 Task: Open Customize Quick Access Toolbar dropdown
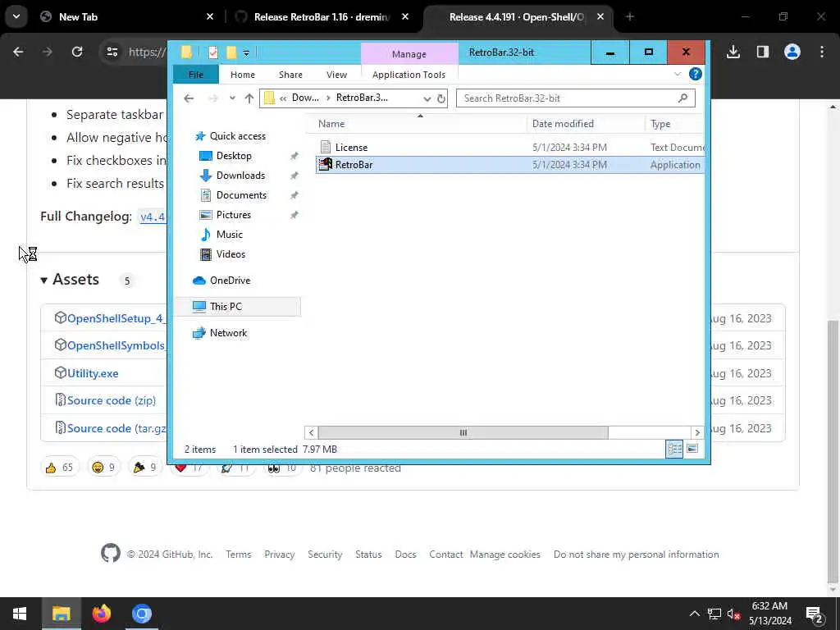tap(246, 52)
